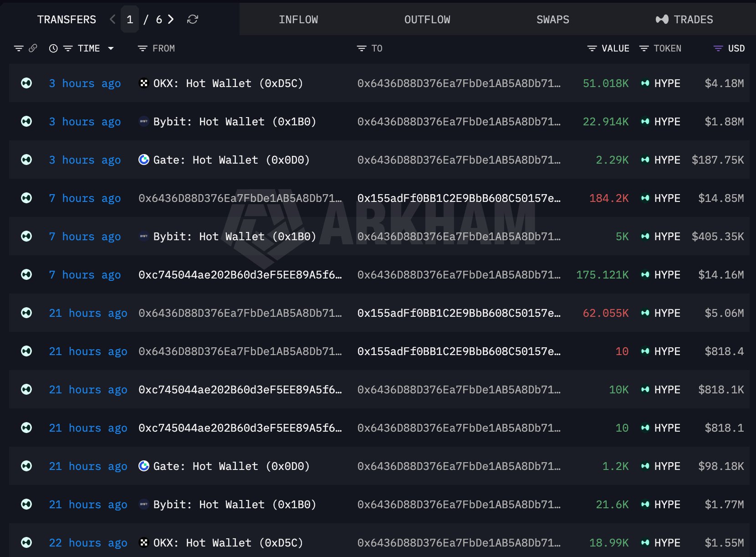The image size is (756, 557).
Task: Switch to the TRADES tab
Action: click(x=684, y=20)
